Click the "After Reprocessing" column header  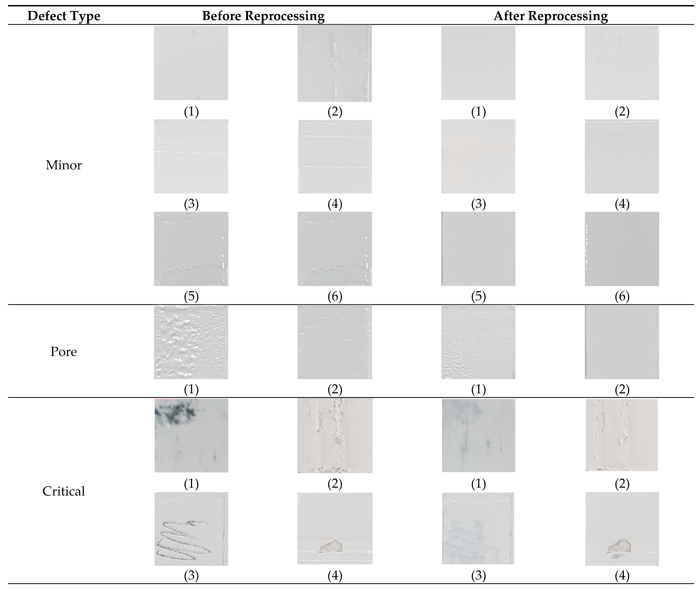pos(550,16)
